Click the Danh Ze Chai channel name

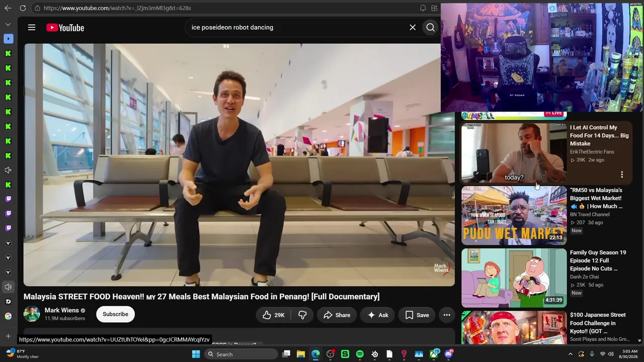tap(585, 277)
